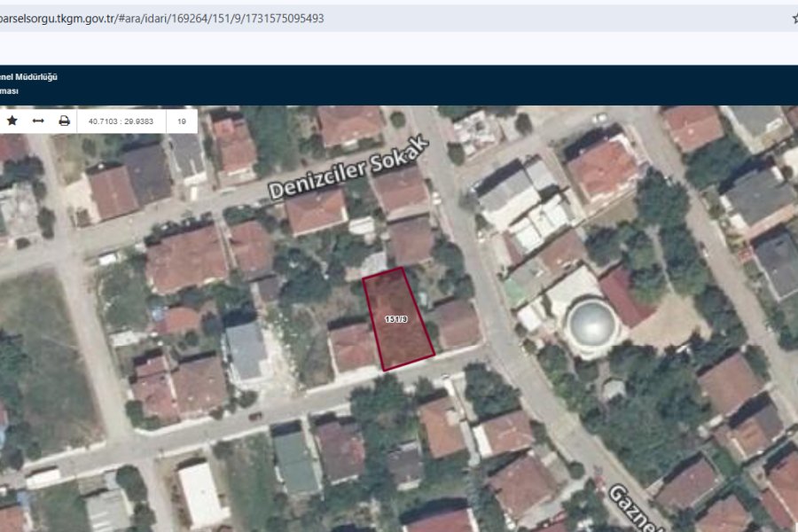Click the zoom level 19 indicator
798x532 pixels.
click(x=182, y=121)
